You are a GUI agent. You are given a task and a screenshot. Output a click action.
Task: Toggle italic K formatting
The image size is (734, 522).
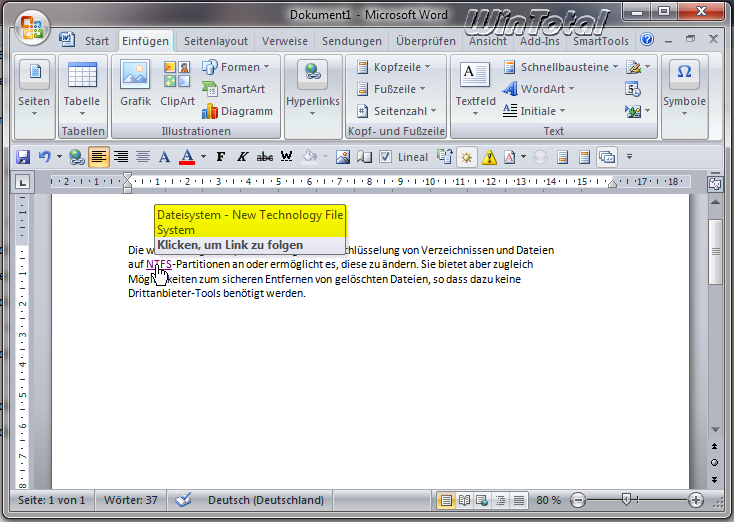pyautogui.click(x=242, y=157)
